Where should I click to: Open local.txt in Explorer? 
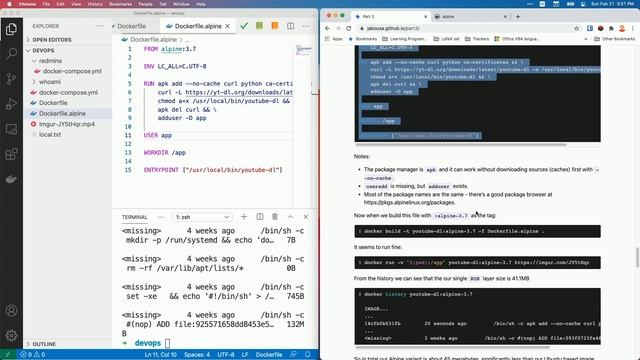[50, 135]
